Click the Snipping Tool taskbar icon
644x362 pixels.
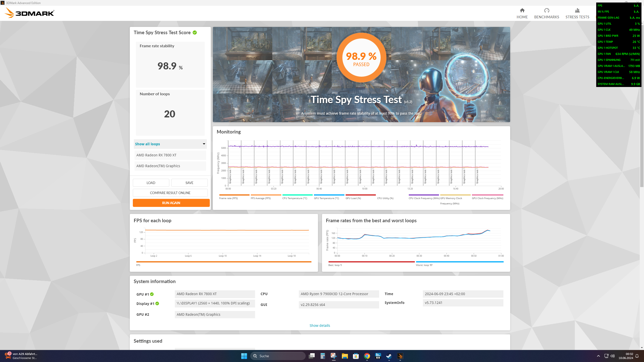click(x=334, y=356)
